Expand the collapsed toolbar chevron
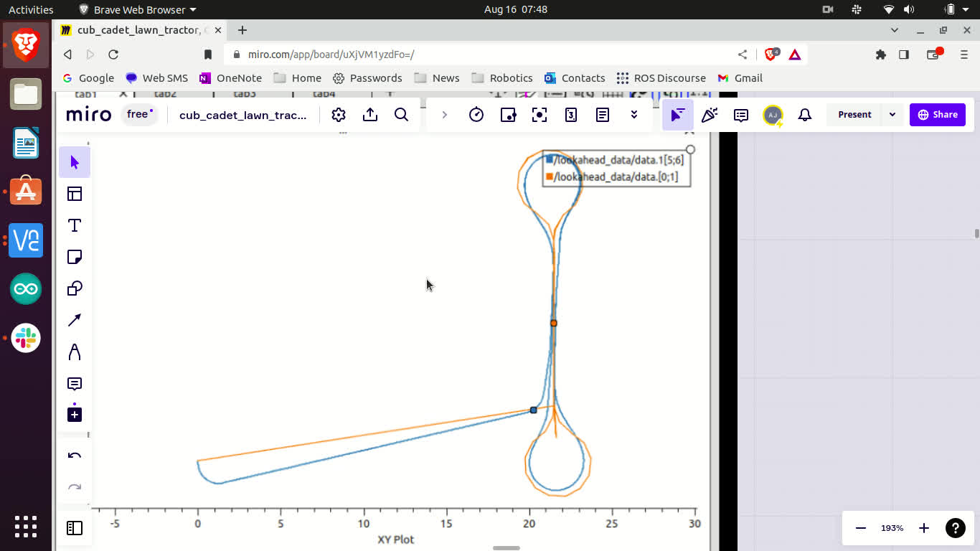Image resolution: width=980 pixels, height=551 pixels. coord(445,115)
